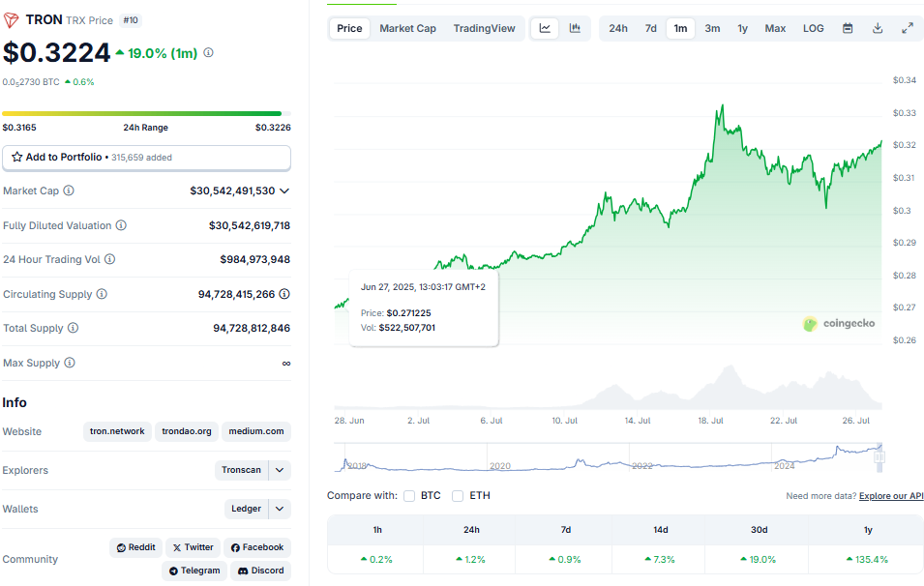Open the Twitter community link
The image size is (924, 586).
194,547
